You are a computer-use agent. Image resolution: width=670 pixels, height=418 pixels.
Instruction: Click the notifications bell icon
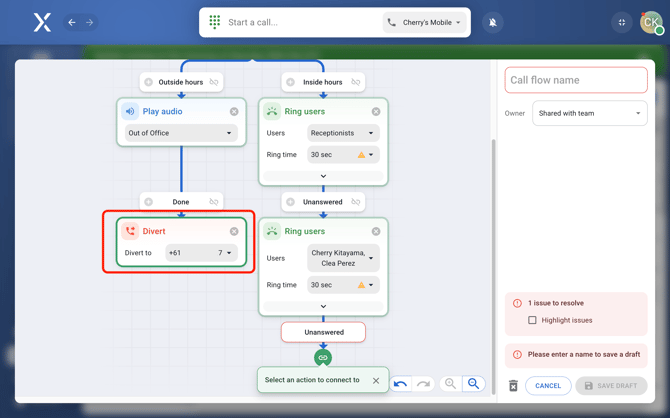(x=492, y=22)
